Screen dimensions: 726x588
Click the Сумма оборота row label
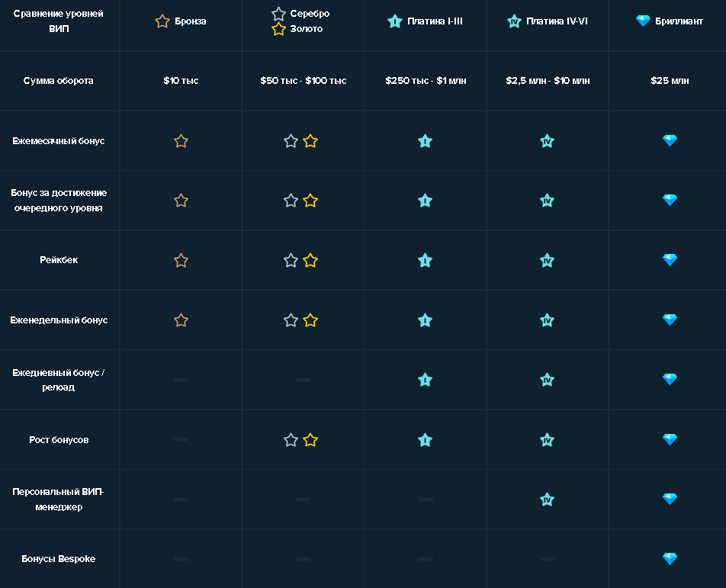tap(59, 81)
